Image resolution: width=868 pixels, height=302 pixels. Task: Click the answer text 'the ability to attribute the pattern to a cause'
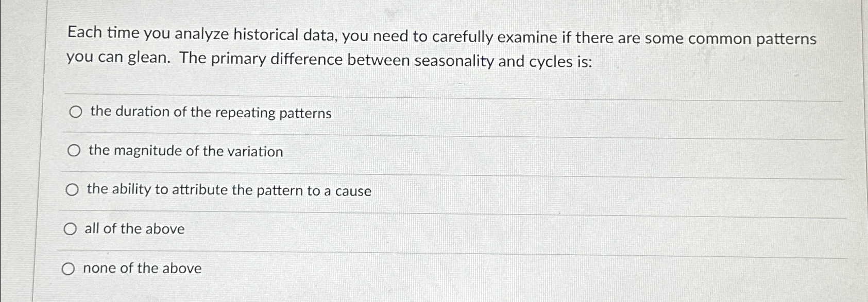point(229,191)
